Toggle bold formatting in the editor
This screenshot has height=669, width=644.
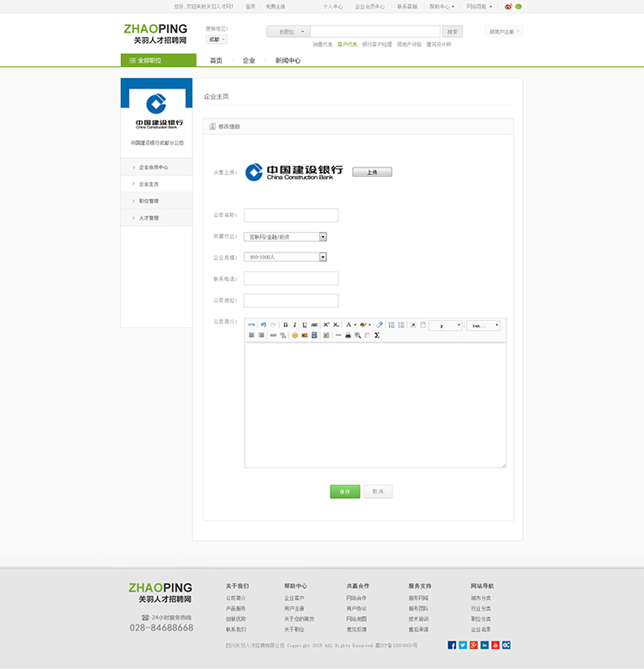pyautogui.click(x=285, y=325)
